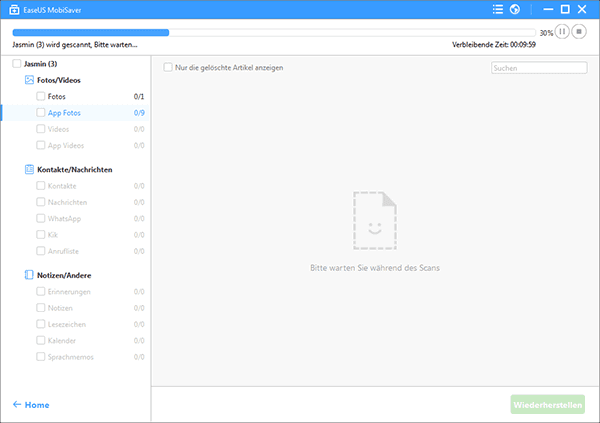
Task: Check the Erinnerungen checkbox
Action: (41, 291)
